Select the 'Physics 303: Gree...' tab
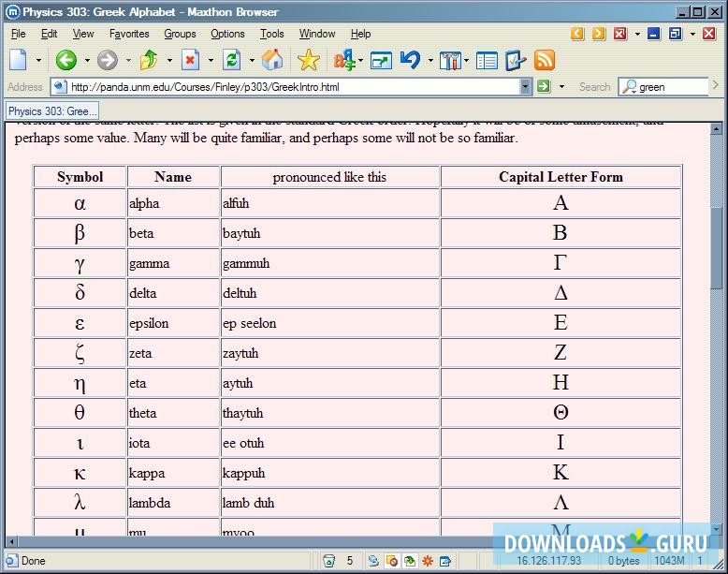Screen dimensions: 728x574 pos(52,111)
